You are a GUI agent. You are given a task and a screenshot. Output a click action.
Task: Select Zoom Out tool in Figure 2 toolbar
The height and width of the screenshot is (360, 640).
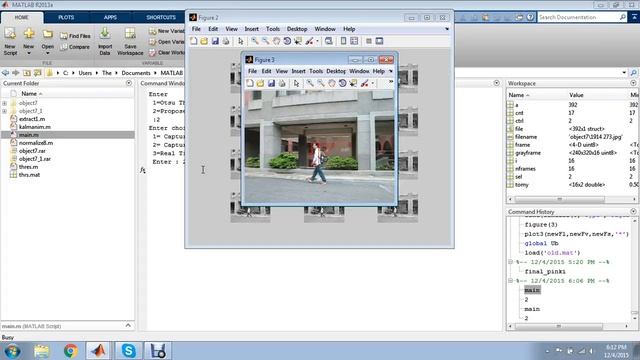coord(265,41)
